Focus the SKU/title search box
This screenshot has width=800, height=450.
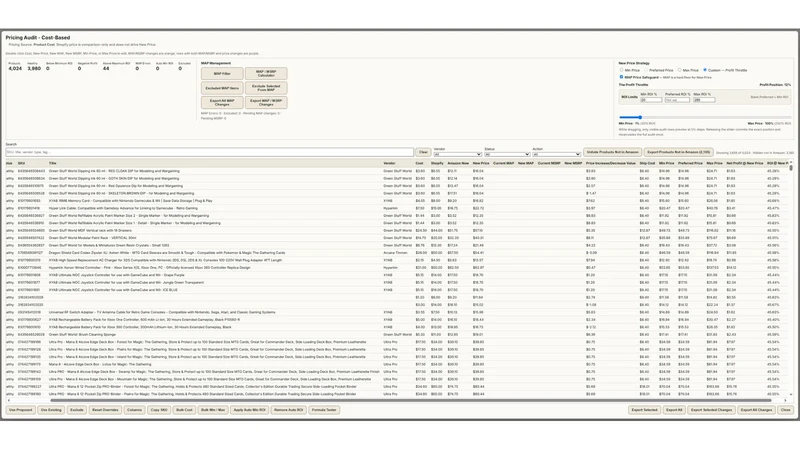(x=210, y=152)
